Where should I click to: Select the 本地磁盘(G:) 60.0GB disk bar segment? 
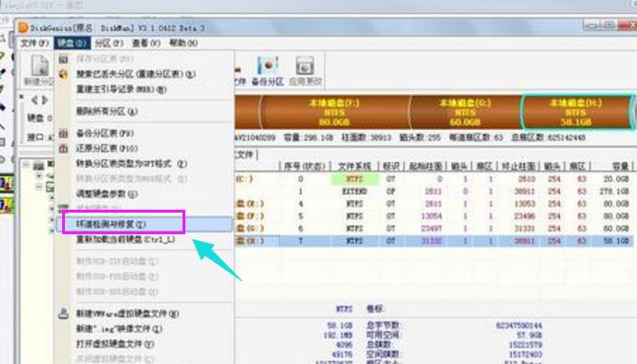[x=465, y=113]
